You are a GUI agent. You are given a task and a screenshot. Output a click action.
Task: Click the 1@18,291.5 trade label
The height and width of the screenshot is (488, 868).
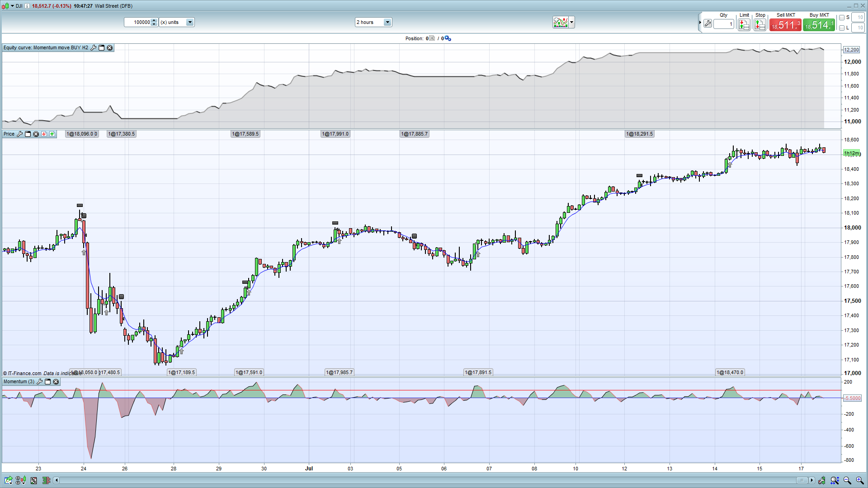click(x=640, y=134)
